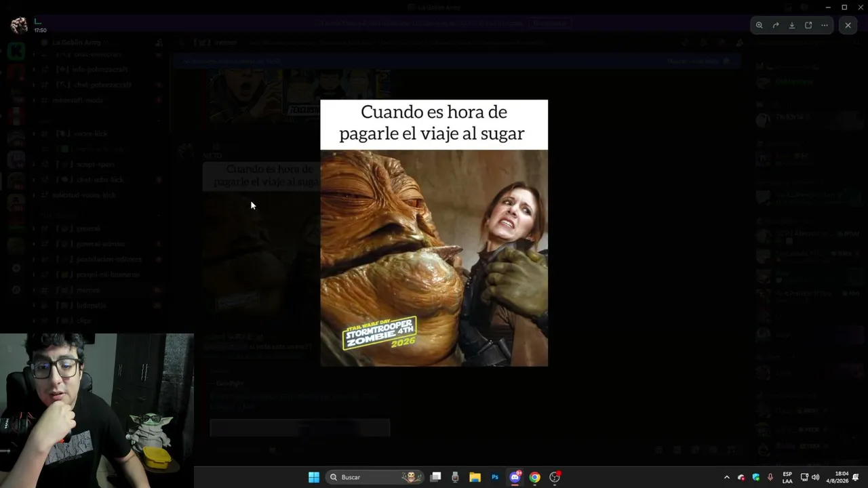Open the network tray icon
This screenshot has width=868, height=488.
click(x=804, y=477)
